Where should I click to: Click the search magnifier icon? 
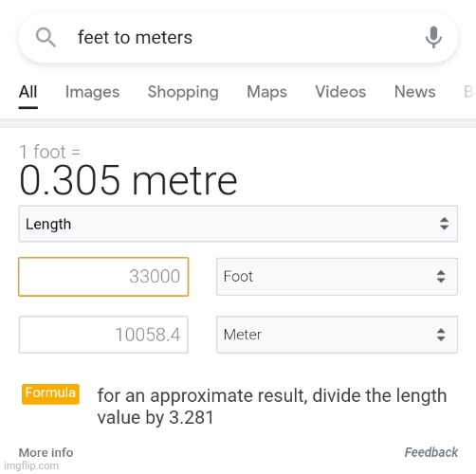(46, 37)
